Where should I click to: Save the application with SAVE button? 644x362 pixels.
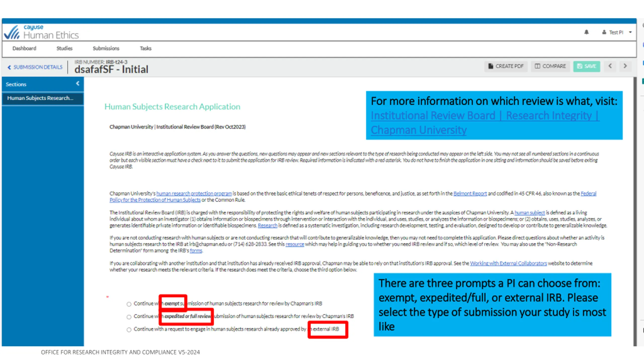[x=587, y=66]
